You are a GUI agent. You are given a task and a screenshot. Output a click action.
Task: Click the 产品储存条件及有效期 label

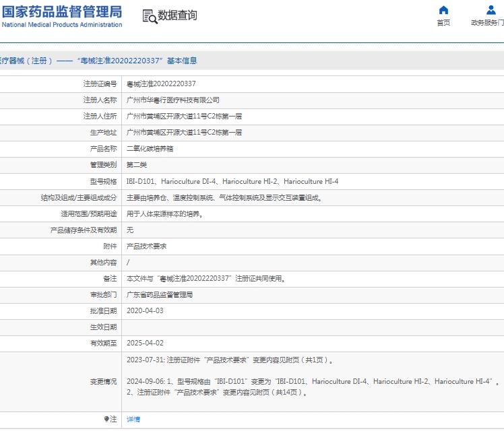click(84, 230)
